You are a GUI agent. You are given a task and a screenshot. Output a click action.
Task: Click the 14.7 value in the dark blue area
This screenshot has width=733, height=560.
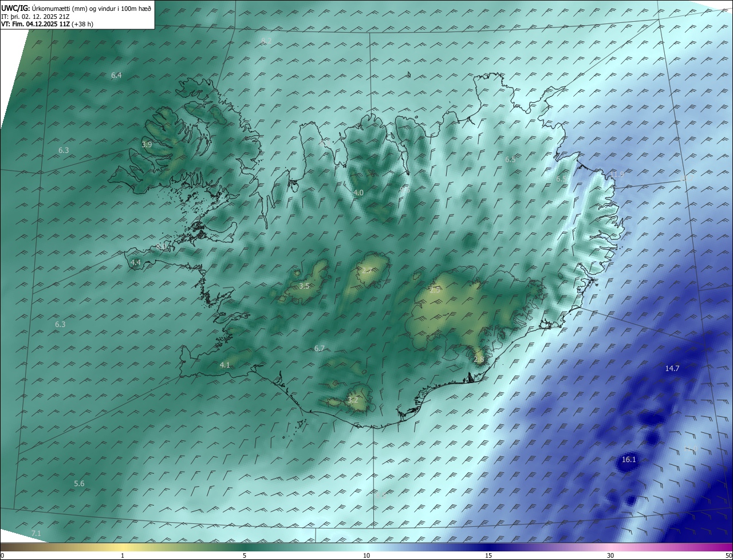[x=672, y=368]
